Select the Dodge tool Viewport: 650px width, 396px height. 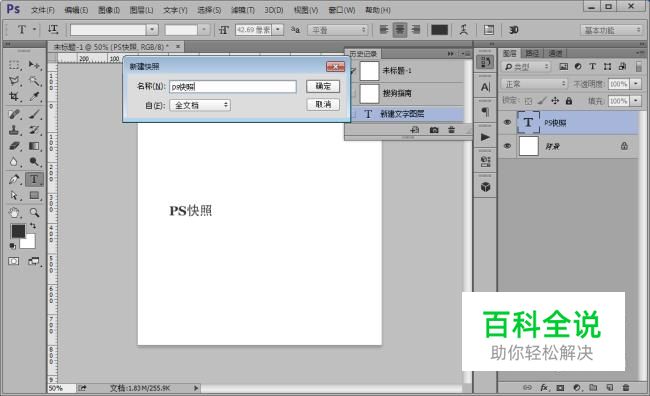pyautogui.click(x=34, y=162)
